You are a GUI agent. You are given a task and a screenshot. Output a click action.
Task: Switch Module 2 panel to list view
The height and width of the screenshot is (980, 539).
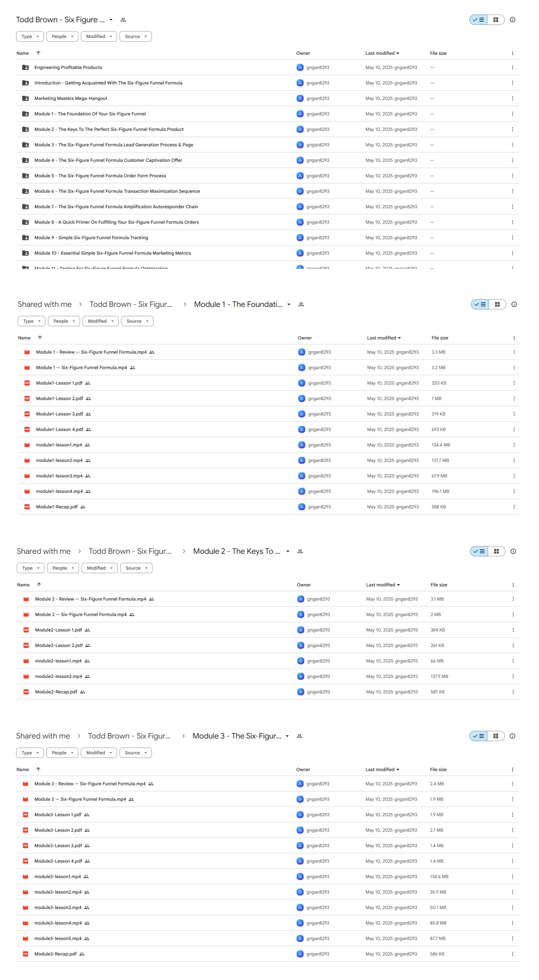479,551
